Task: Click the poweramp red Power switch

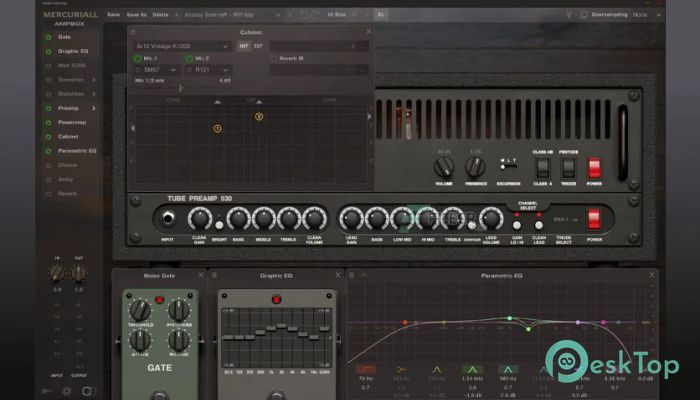Action: [594, 168]
